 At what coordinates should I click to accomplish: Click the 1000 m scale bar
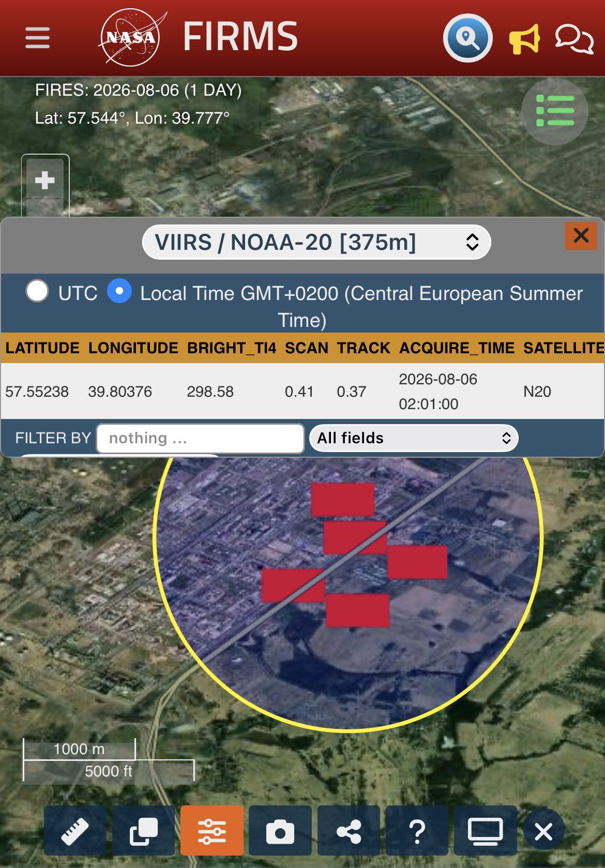[79, 749]
